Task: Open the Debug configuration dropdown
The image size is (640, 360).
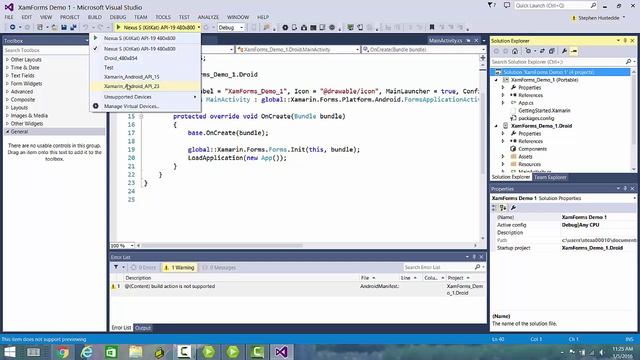Action: pos(231,27)
